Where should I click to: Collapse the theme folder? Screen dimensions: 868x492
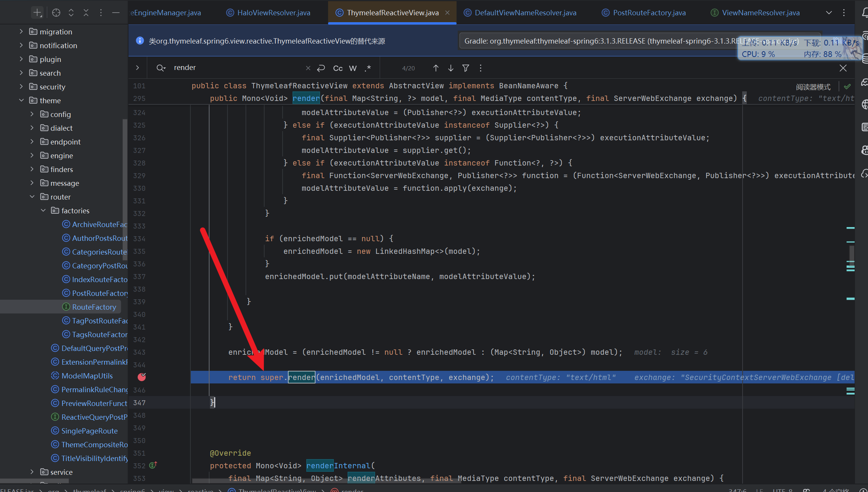(x=21, y=100)
